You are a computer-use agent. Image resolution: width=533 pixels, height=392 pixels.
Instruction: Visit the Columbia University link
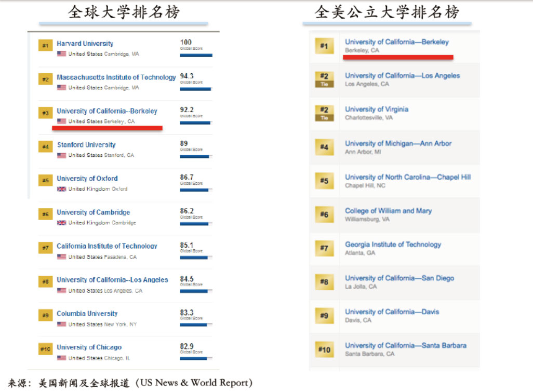click(87, 313)
